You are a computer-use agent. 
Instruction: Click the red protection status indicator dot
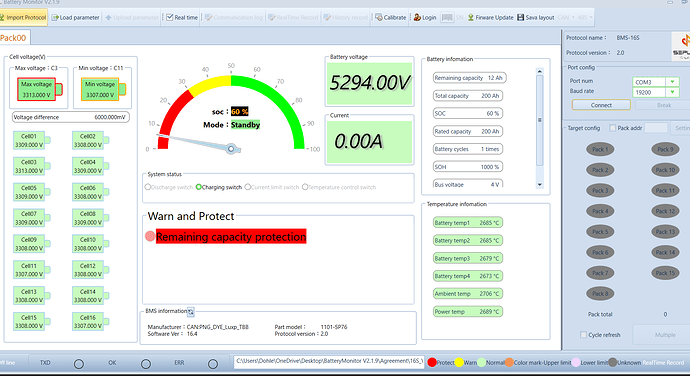[150, 236]
